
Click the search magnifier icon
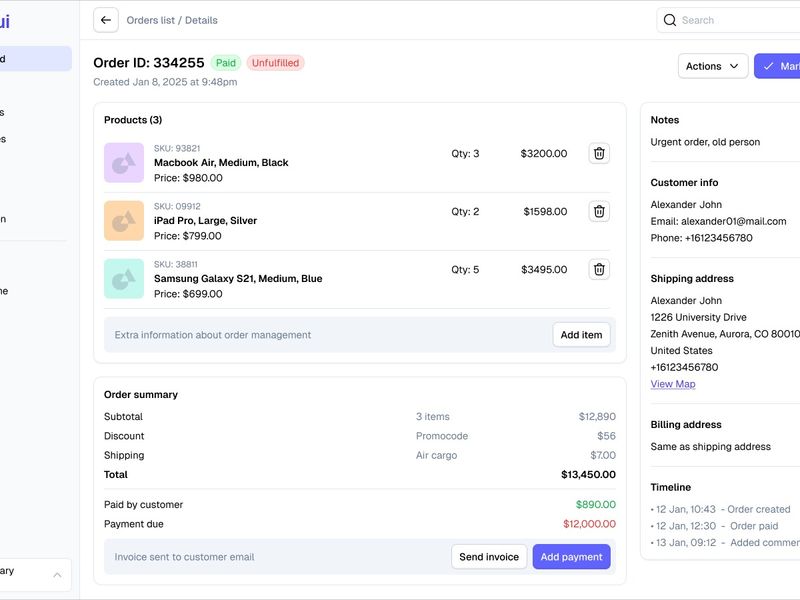click(x=669, y=19)
